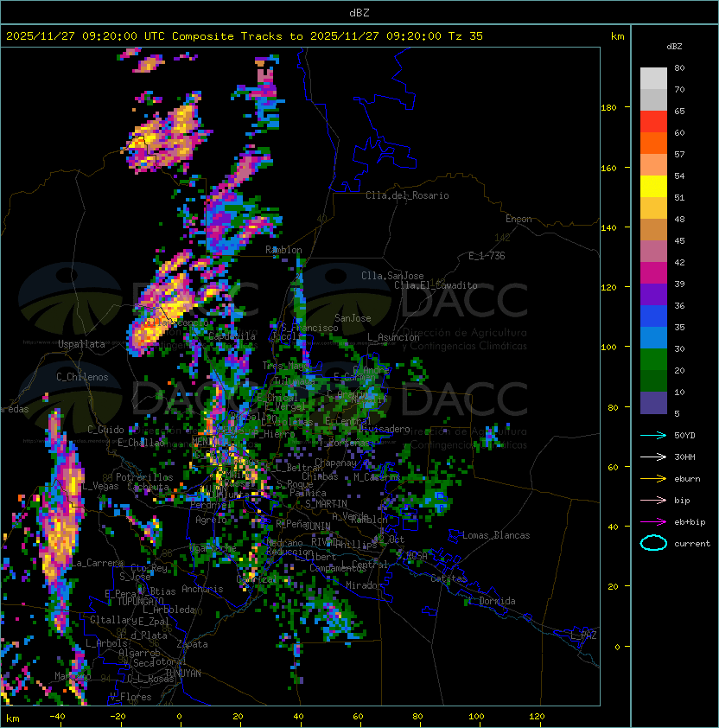Click the 'L_Asuncion' place label
Viewport: 719px width, 728px height.
393,337
